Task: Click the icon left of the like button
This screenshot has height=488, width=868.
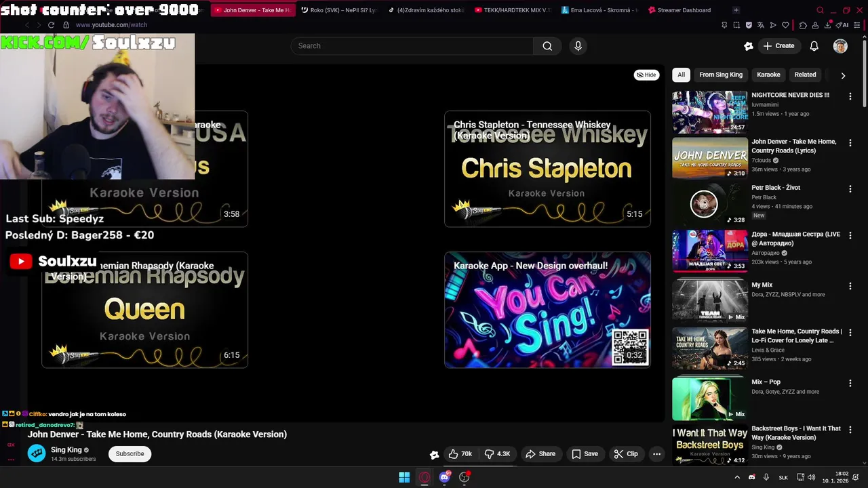Action: tap(434, 455)
